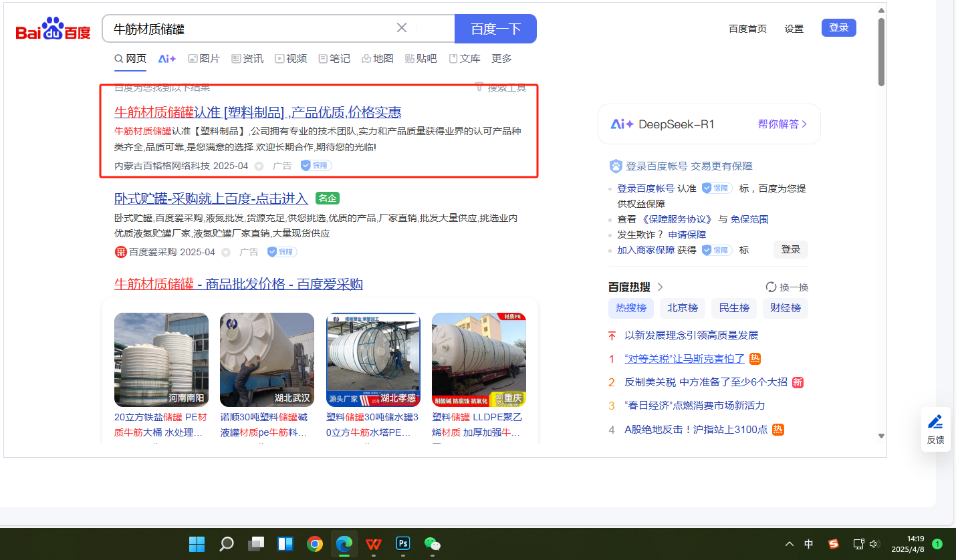Switch to Microsoft Edge in the taskbar

344,544
